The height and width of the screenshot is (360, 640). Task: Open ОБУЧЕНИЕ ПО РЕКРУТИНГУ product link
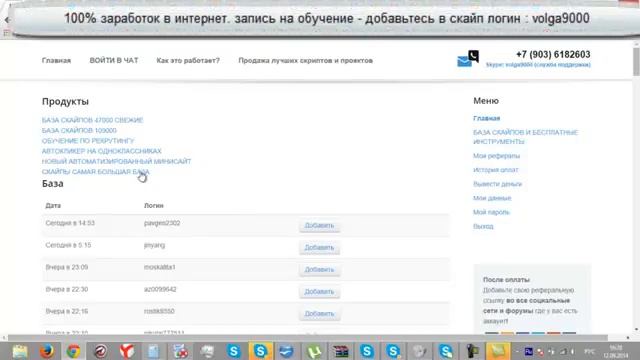click(x=88, y=141)
